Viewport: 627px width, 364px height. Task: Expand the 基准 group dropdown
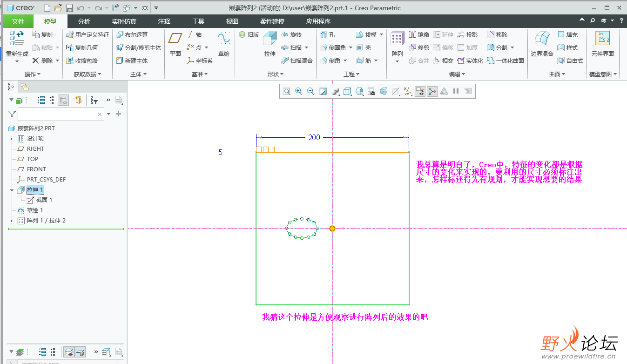199,74
